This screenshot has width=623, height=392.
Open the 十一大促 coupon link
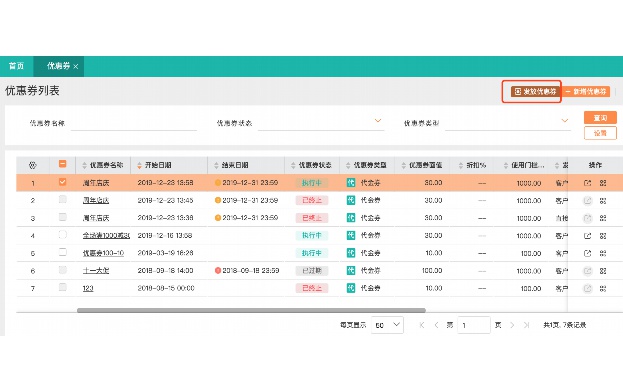(96, 271)
